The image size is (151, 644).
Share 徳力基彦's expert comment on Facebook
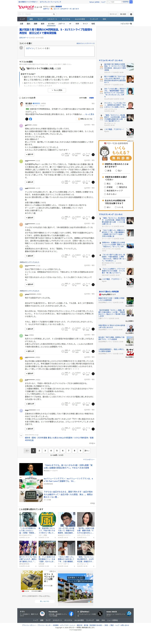[30, 119]
